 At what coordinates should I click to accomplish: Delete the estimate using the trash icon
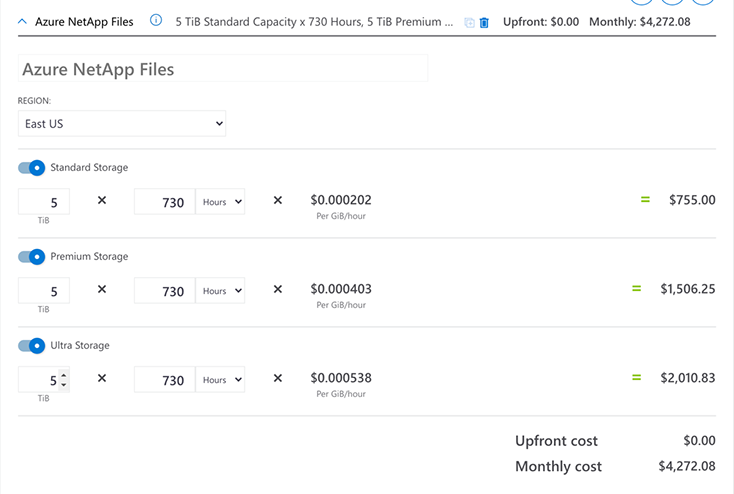point(484,22)
